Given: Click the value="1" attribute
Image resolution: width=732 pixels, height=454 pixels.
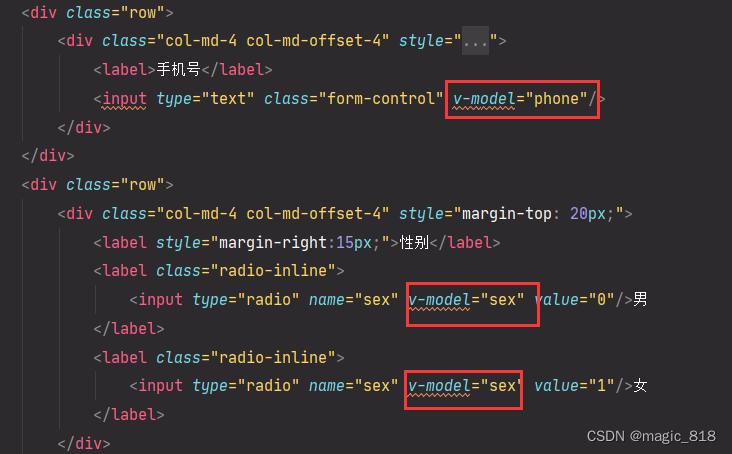Looking at the screenshot, I should pyautogui.click(x=574, y=386).
